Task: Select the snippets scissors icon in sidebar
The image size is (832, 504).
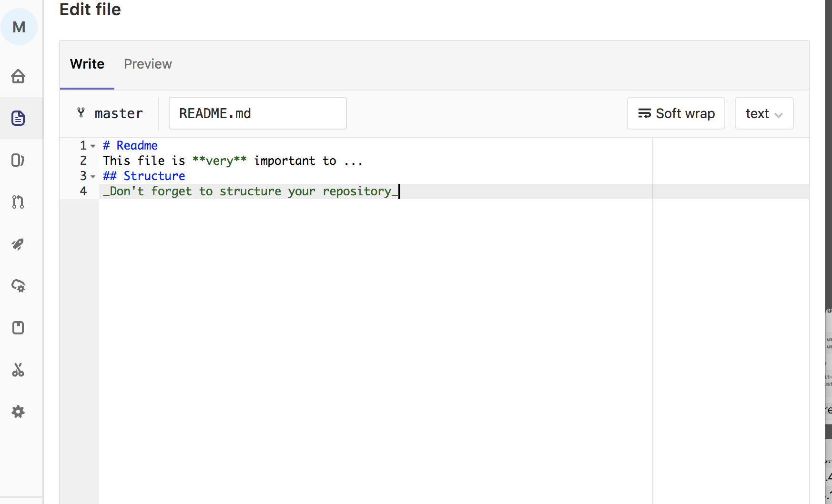Action: (x=18, y=370)
